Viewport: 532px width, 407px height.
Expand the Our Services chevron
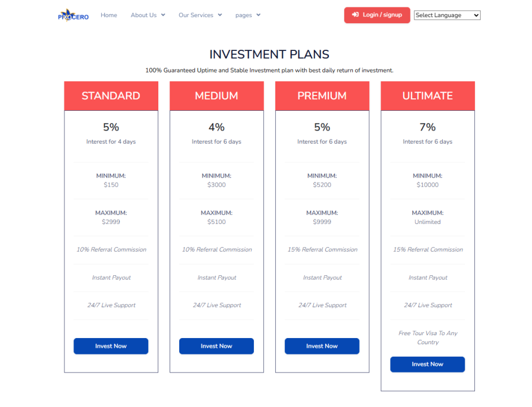220,15
